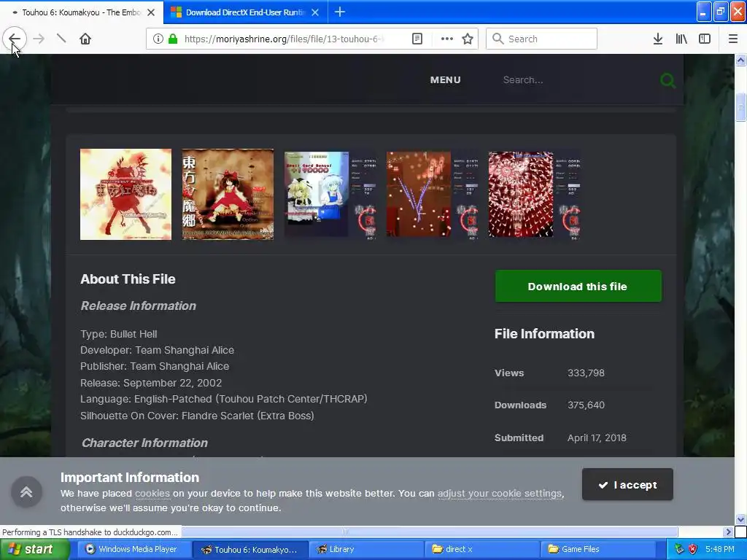This screenshot has width=747, height=560.
Task: Open the cookies link in notice
Action: 152,494
